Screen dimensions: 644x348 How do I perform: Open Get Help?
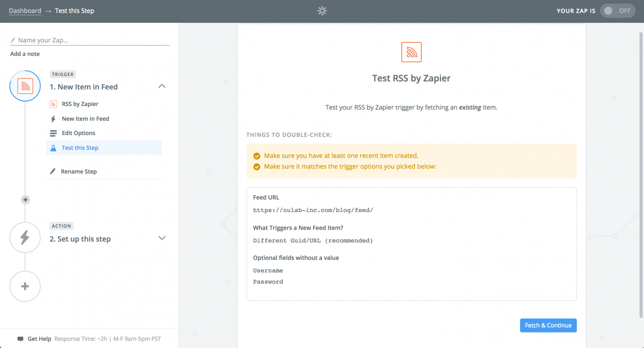(x=39, y=339)
